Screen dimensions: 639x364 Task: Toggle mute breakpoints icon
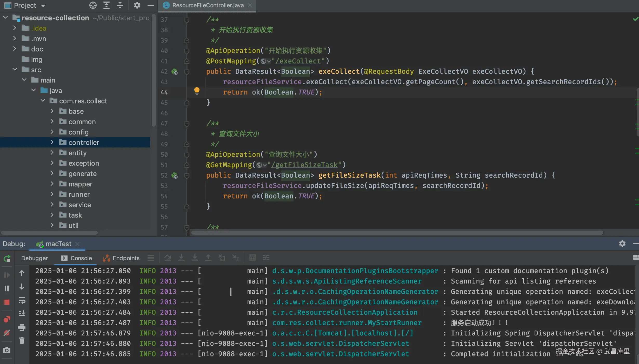[7, 333]
